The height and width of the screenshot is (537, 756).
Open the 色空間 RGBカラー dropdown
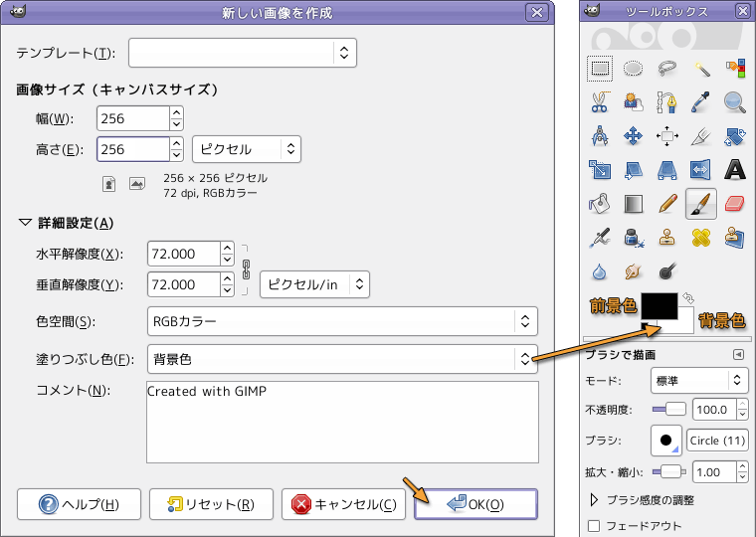tap(342, 321)
